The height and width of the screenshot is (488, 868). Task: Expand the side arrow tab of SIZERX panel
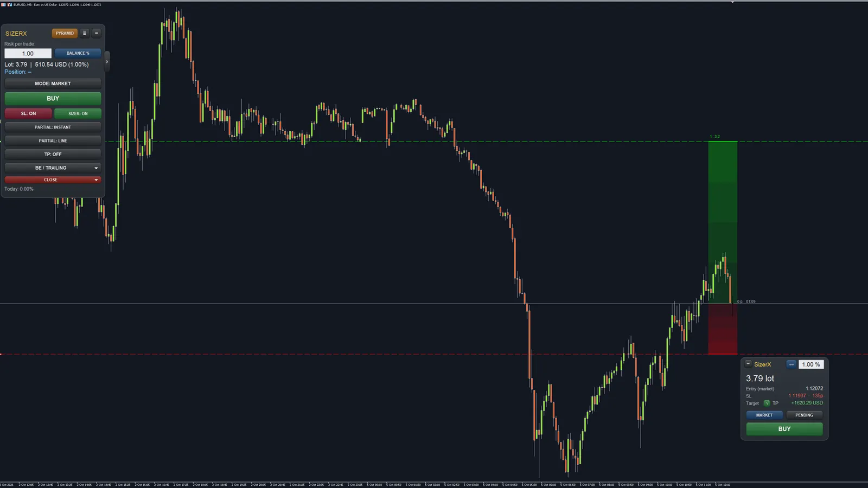(107, 62)
